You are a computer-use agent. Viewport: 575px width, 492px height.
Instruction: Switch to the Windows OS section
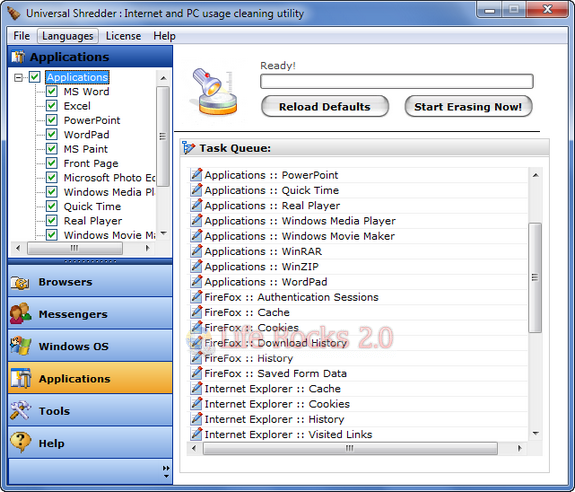pyautogui.click(x=90, y=346)
